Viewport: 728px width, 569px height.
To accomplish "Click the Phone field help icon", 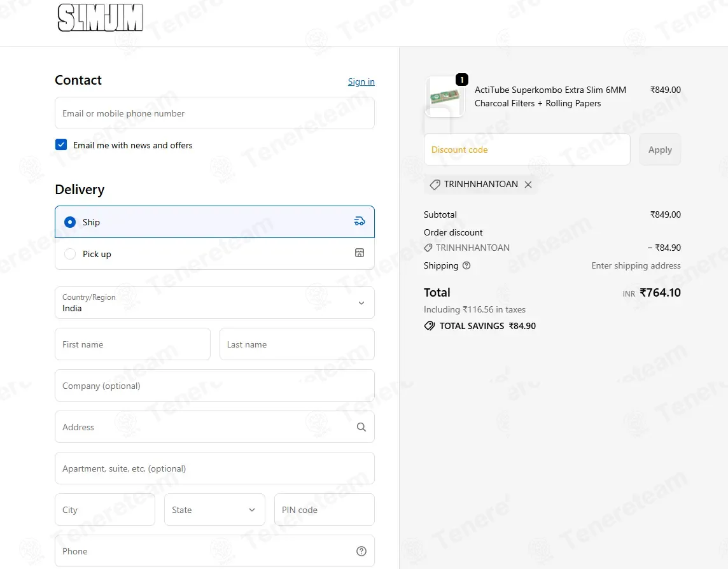I will tap(361, 551).
